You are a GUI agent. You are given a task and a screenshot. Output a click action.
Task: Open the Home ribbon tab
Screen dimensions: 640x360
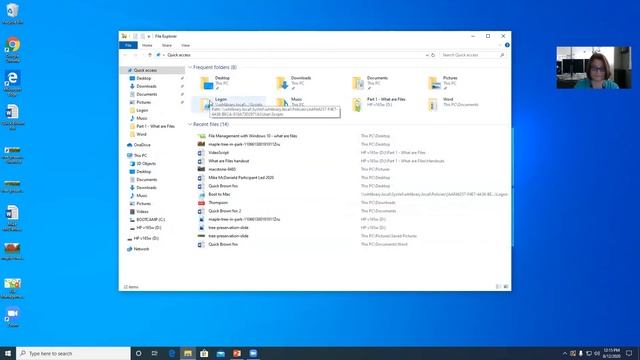[147, 45]
